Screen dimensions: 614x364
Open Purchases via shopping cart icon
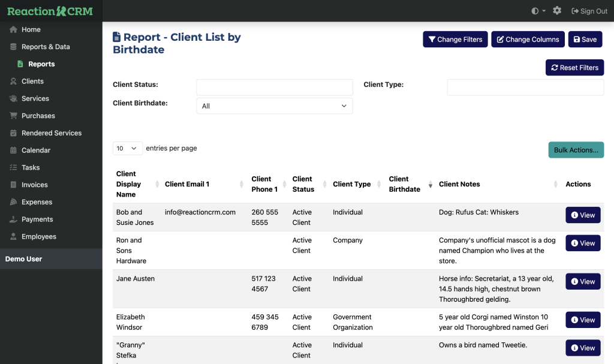(x=14, y=116)
